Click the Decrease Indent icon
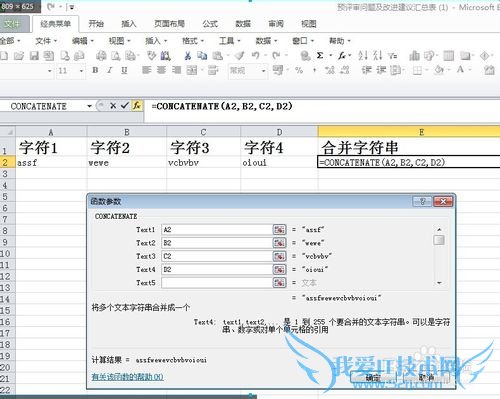The width and height of the screenshot is (500, 399). point(367,70)
